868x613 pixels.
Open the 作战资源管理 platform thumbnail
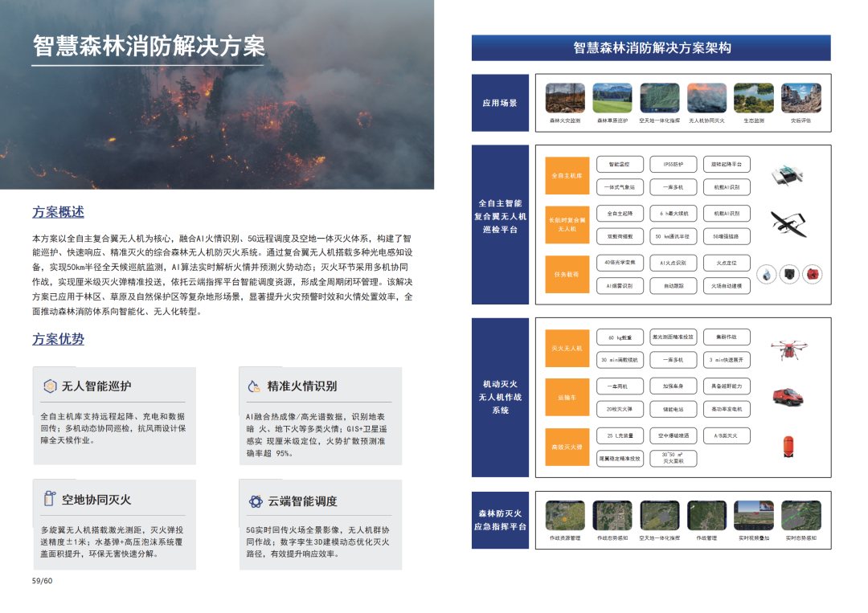click(x=565, y=515)
